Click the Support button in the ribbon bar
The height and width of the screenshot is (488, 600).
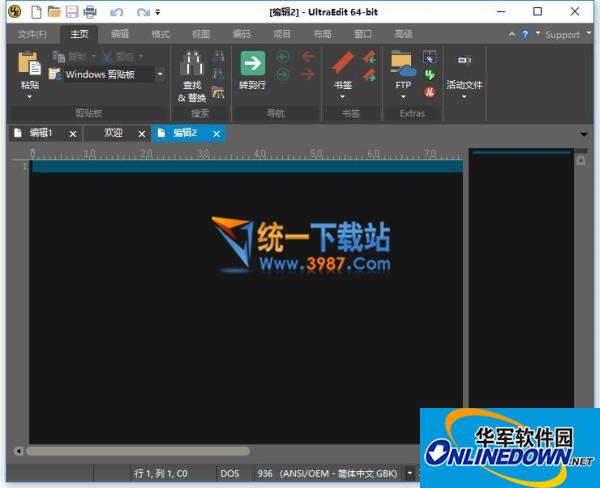pos(562,34)
